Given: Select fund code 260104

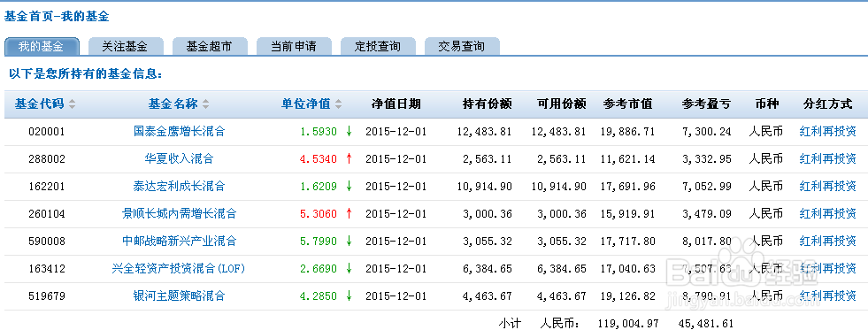Looking at the screenshot, I should click(47, 214).
